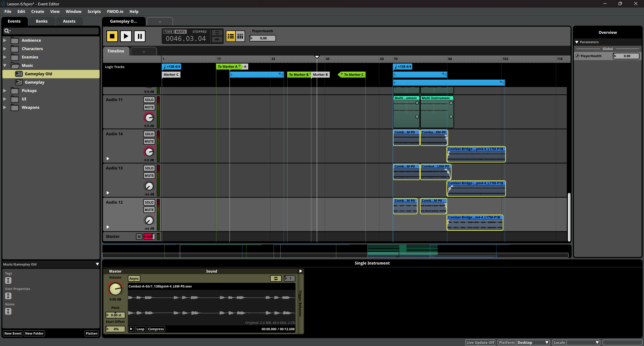Screen dimensions: 644x346
Task: Mute the Master track with M button
Action: tap(139, 237)
